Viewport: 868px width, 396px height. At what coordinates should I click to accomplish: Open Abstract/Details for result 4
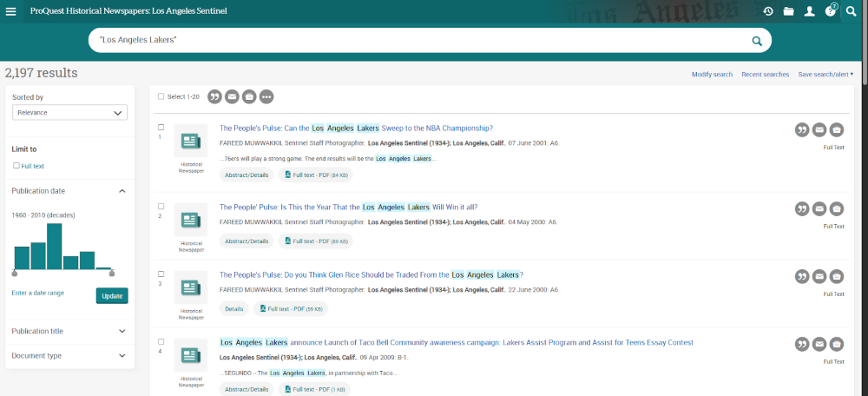coord(247,389)
